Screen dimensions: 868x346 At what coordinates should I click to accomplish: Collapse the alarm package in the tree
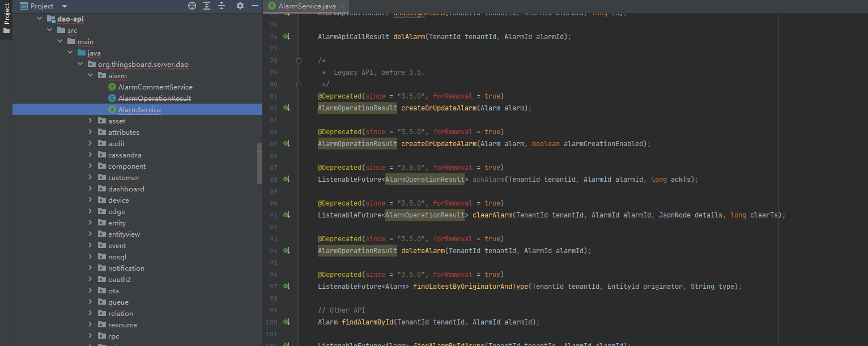coord(90,75)
